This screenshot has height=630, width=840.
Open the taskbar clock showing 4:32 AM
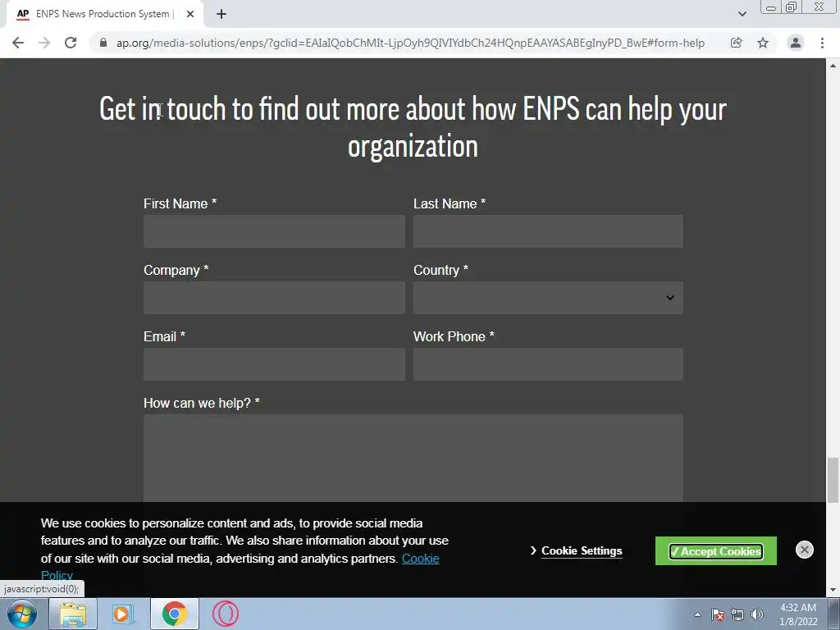point(798,614)
